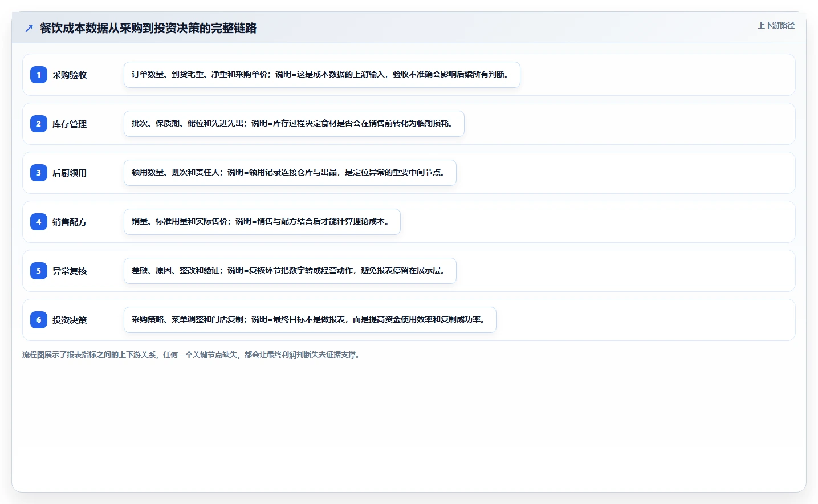Click the 上下游路径 label
The height and width of the screenshot is (504, 818).
[776, 25]
